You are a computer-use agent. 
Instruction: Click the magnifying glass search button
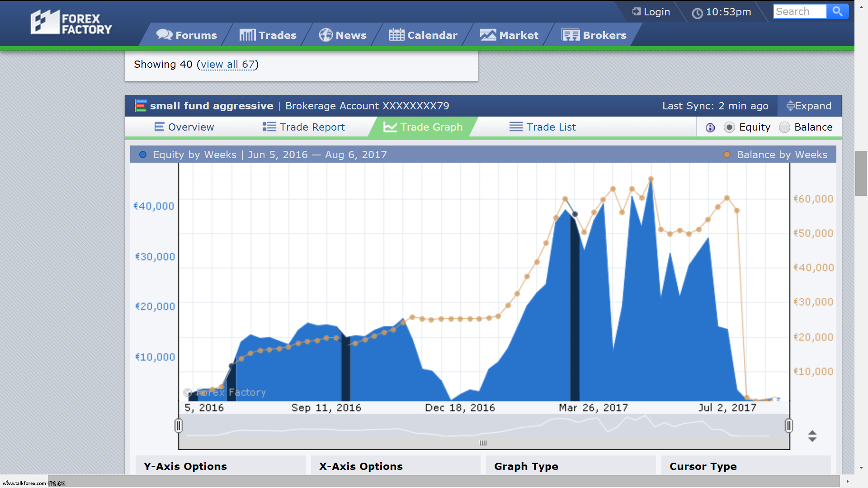pos(838,11)
